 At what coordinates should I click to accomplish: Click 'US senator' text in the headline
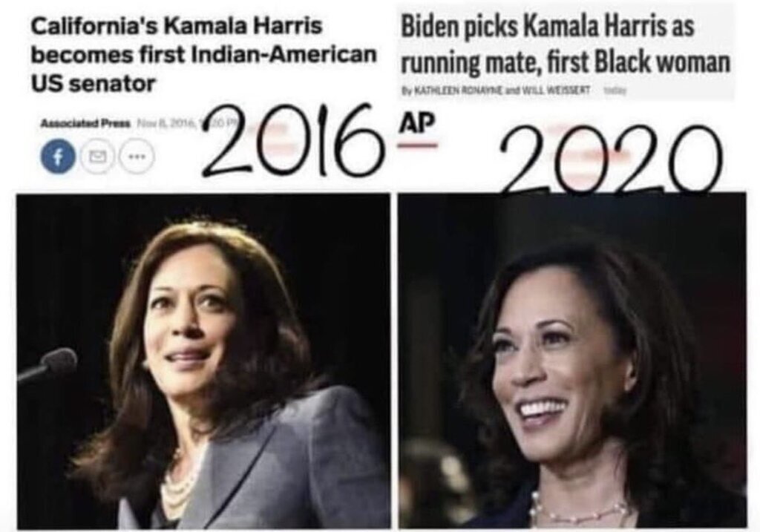click(93, 84)
